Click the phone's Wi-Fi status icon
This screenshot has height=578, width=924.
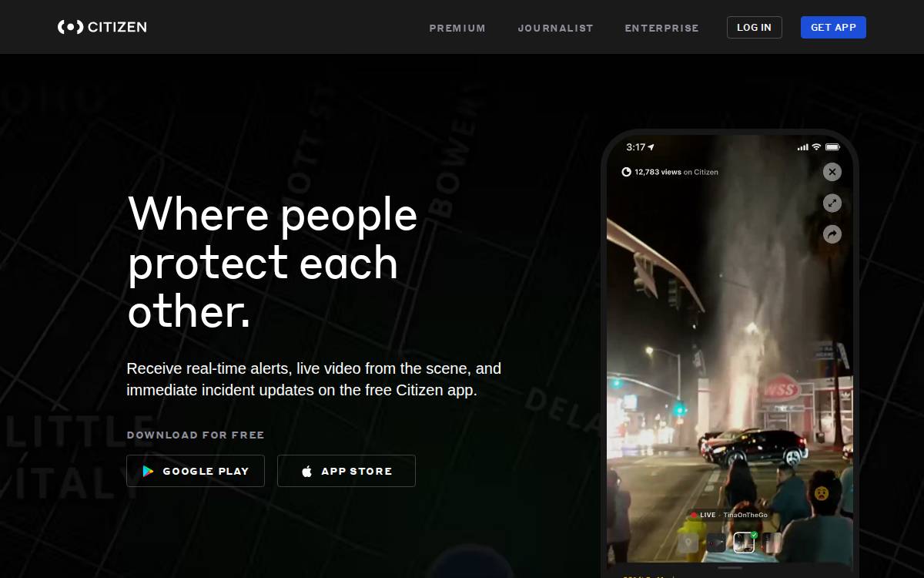click(x=816, y=146)
